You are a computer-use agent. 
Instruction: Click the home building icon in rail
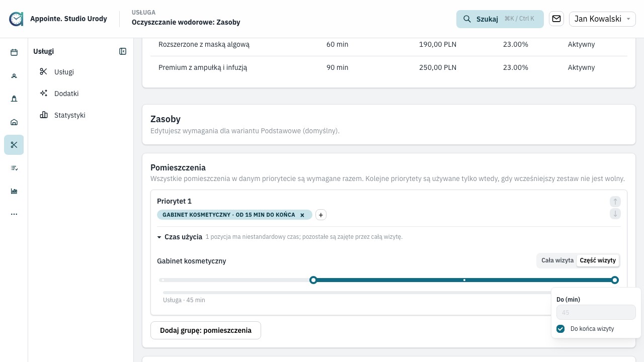pyautogui.click(x=14, y=122)
